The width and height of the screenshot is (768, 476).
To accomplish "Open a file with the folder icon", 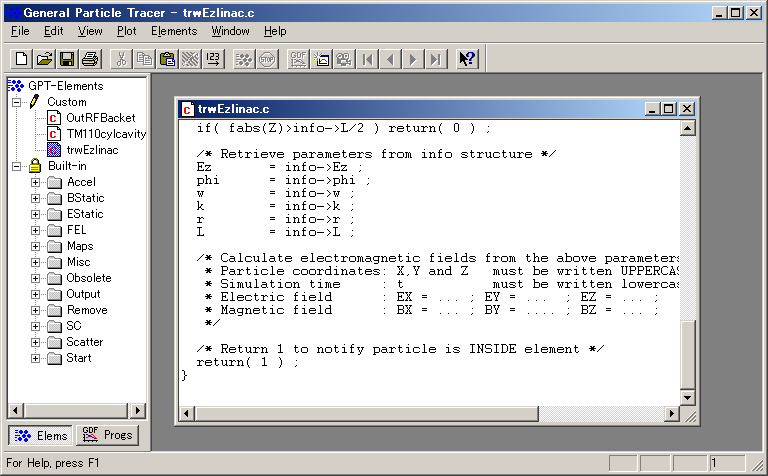I will 45,59.
